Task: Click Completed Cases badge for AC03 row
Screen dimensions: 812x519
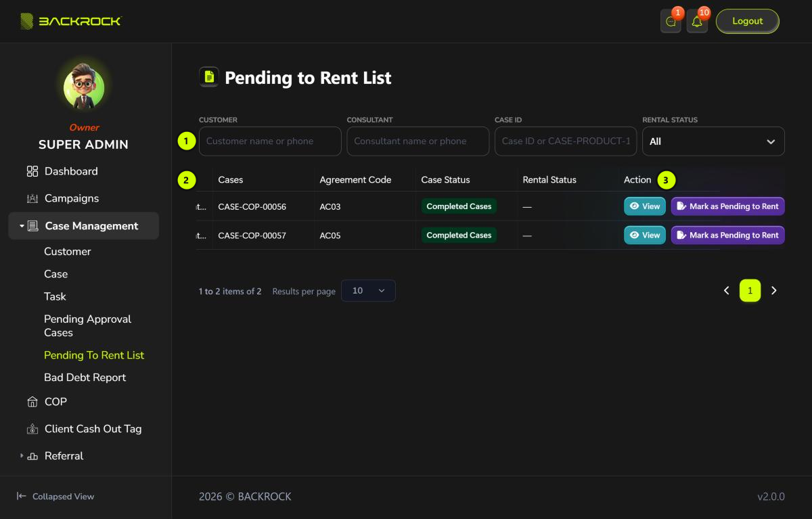Action: 459,206
